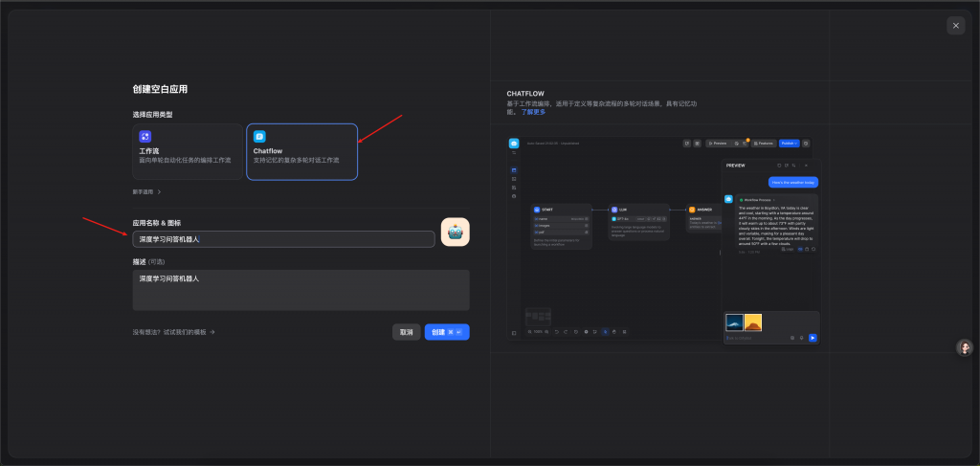Click the 应用名称 input field
This screenshot has height=466, width=980.
(x=283, y=239)
